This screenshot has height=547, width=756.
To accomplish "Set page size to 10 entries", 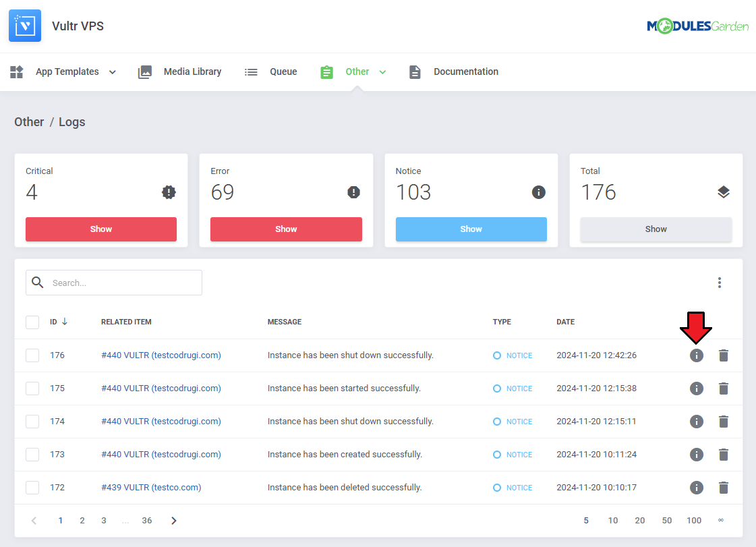I will (x=613, y=521).
